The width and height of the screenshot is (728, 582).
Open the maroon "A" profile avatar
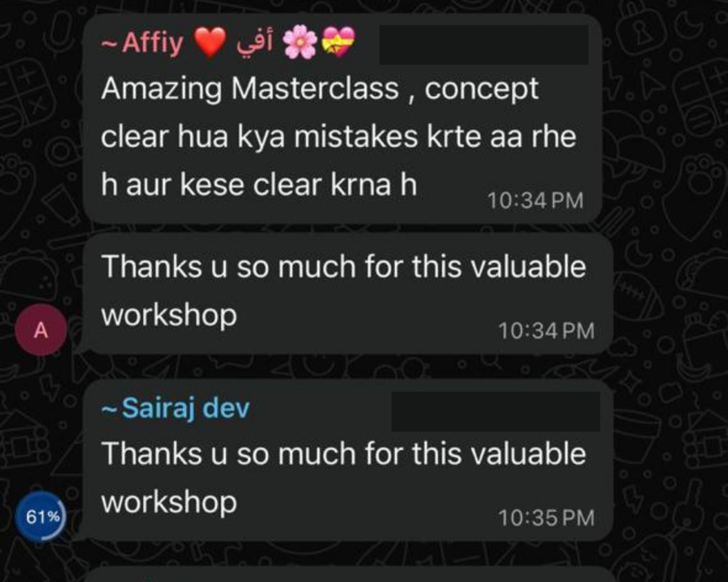coord(41,330)
